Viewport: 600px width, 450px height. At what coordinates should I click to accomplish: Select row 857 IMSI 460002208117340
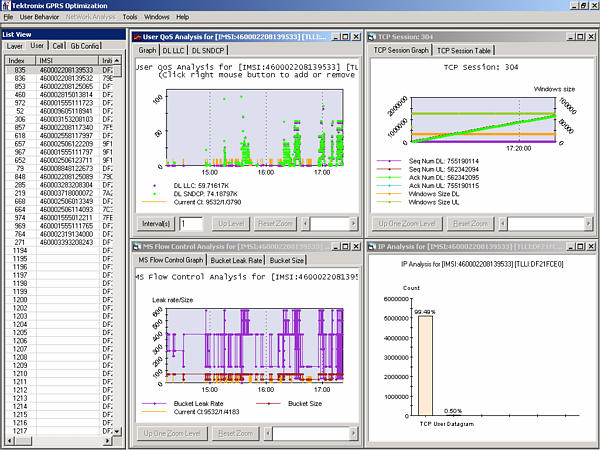(59, 127)
